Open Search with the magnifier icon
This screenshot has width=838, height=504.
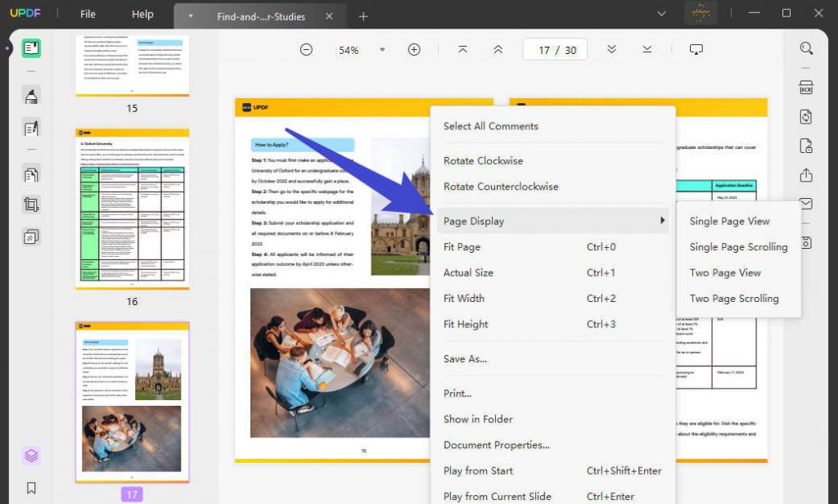coord(806,49)
